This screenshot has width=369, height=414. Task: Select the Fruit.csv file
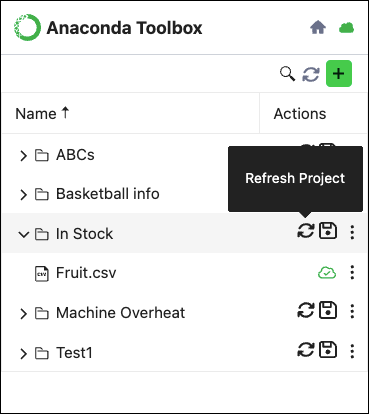pyautogui.click(x=86, y=273)
